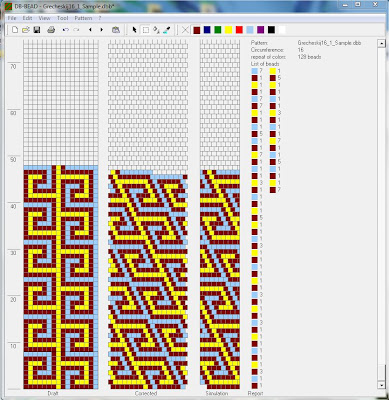The height and width of the screenshot is (400, 389).
Task: Shift pattern left with arrow icon
Action: [90, 30]
